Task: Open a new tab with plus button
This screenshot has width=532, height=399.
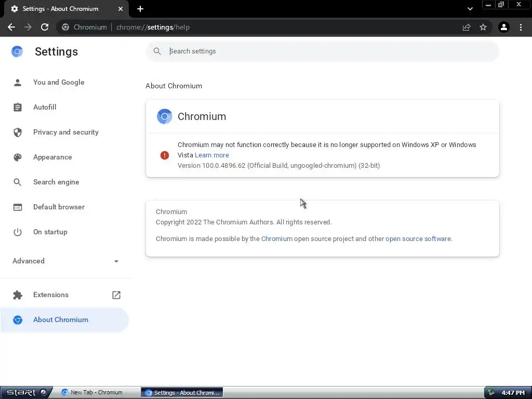Action: (x=140, y=9)
